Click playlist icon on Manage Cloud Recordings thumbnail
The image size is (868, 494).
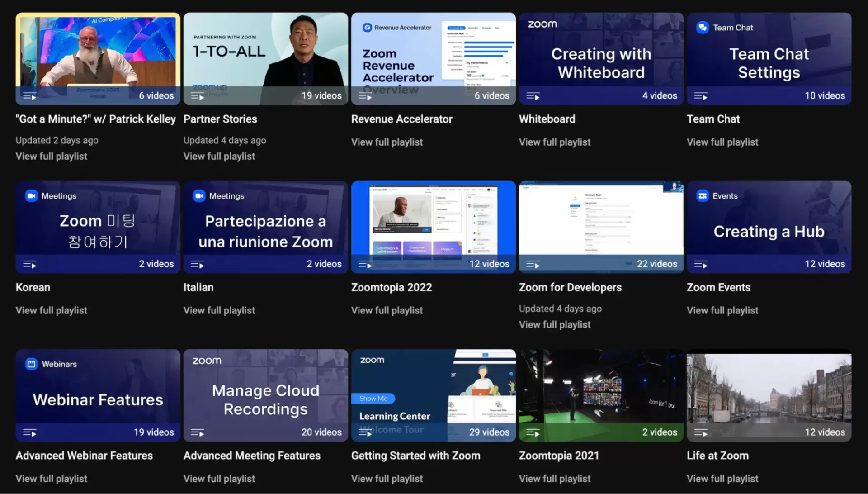(198, 432)
